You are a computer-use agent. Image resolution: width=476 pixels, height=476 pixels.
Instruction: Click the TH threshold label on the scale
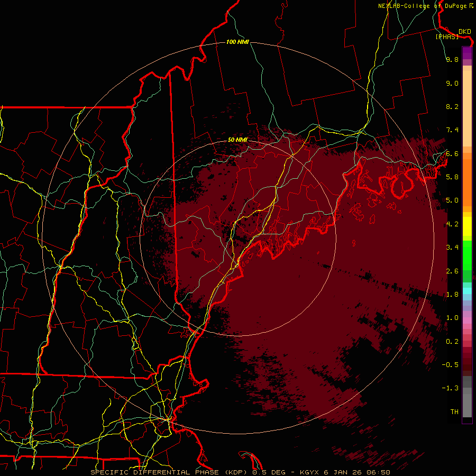454,411
